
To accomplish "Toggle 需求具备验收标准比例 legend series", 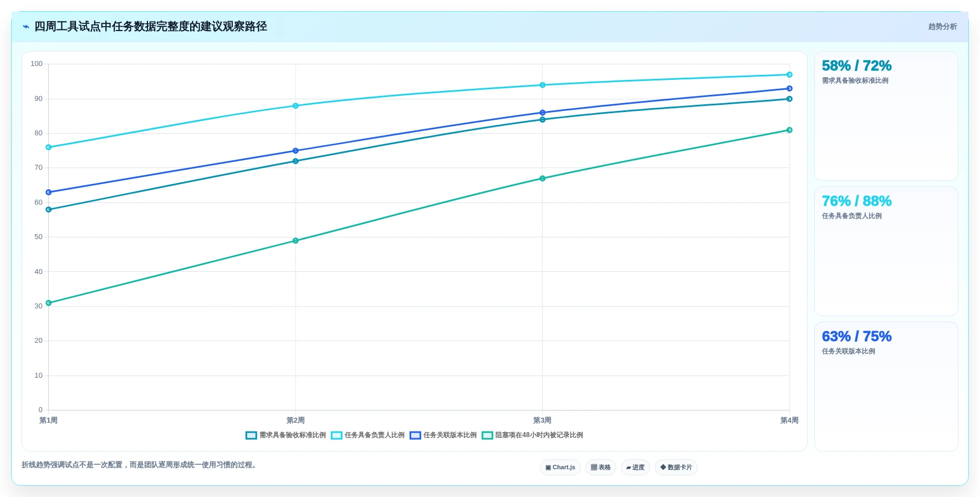I will [285, 435].
